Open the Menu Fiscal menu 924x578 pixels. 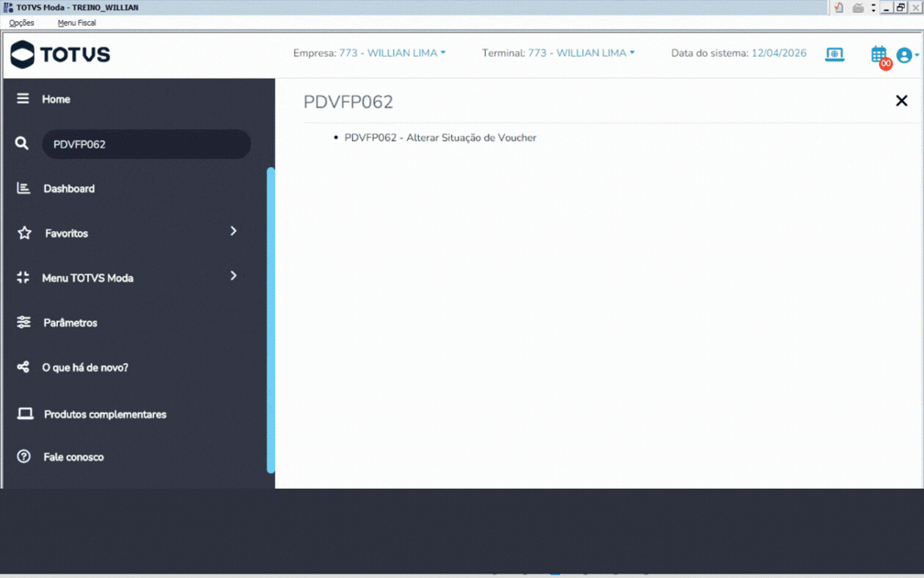tap(77, 23)
